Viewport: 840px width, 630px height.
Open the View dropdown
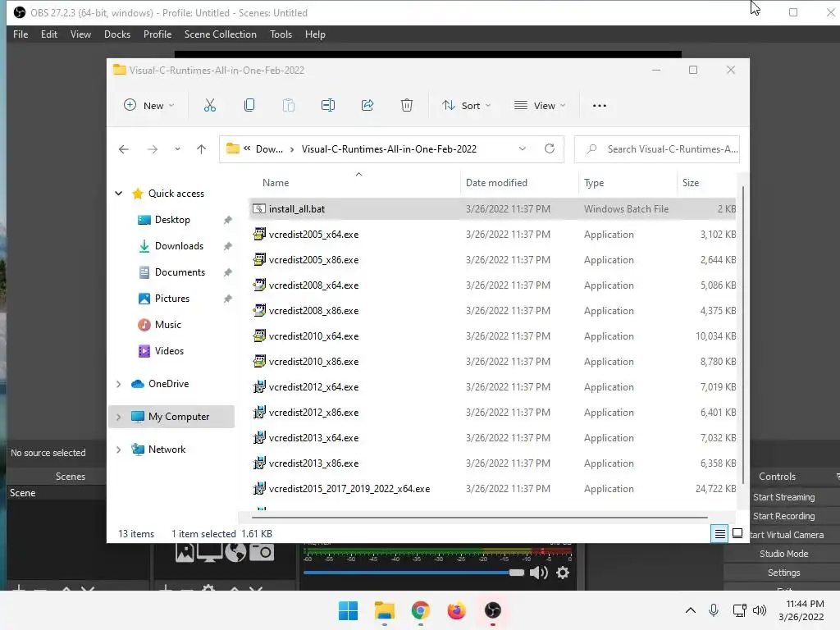(540, 106)
